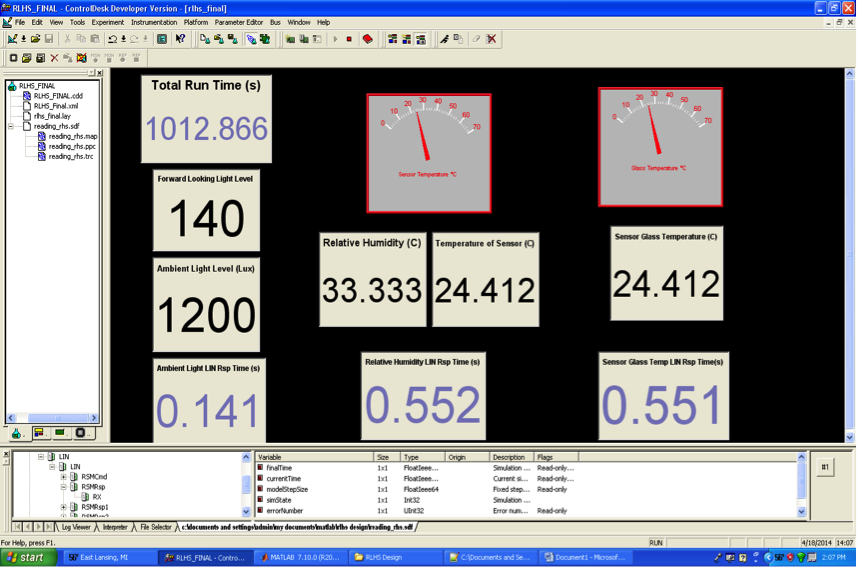857x567 pixels.
Task: Switch to the Log Viewer tab
Action: (x=76, y=527)
